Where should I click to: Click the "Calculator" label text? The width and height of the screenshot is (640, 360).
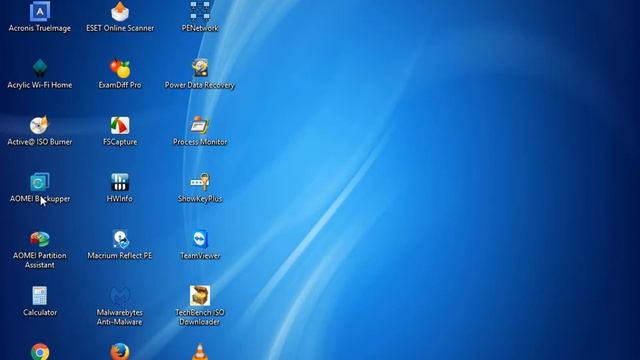pos(40,312)
